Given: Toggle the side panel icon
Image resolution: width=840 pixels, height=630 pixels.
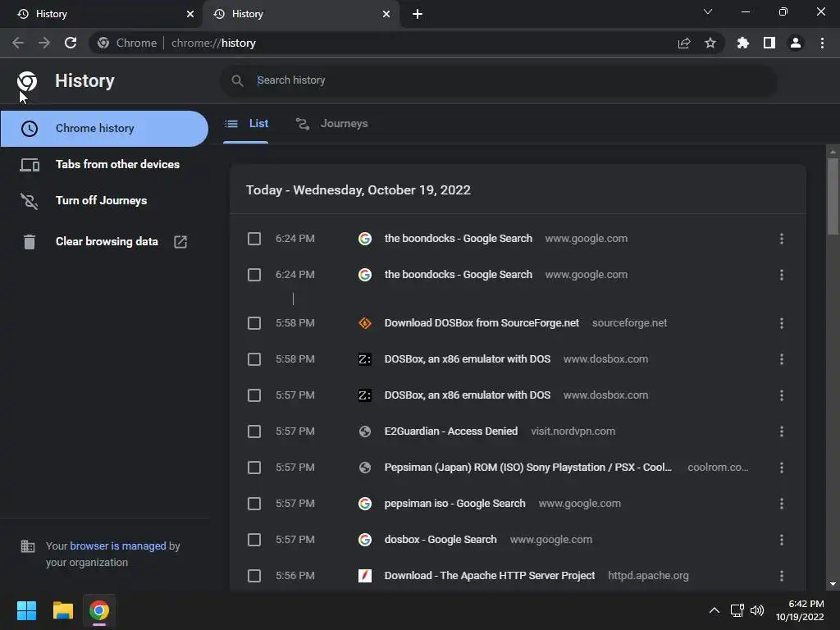Looking at the screenshot, I should click(x=769, y=43).
